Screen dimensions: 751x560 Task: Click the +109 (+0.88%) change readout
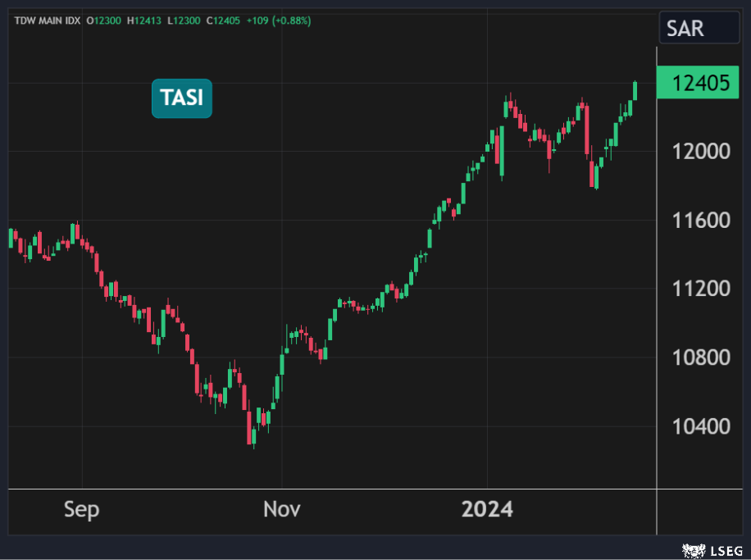pyautogui.click(x=279, y=20)
